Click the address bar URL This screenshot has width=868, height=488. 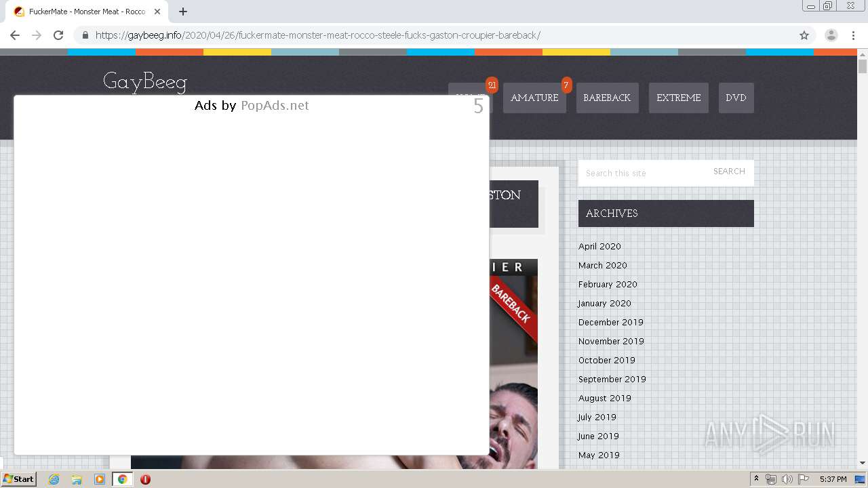317,35
